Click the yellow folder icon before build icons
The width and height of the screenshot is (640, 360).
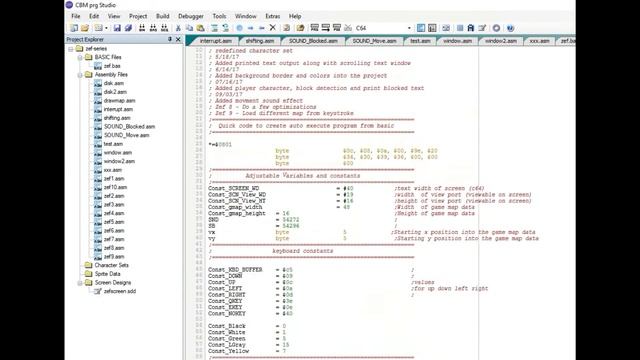click(300, 28)
